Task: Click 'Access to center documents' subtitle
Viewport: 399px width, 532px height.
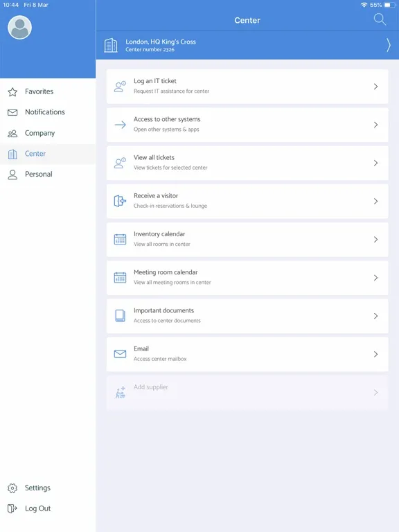Action: tap(167, 321)
